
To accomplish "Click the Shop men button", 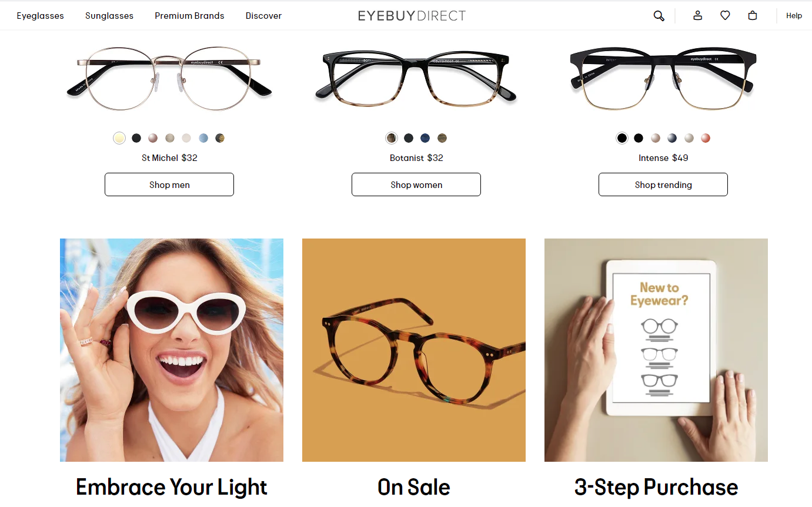I will (x=169, y=184).
